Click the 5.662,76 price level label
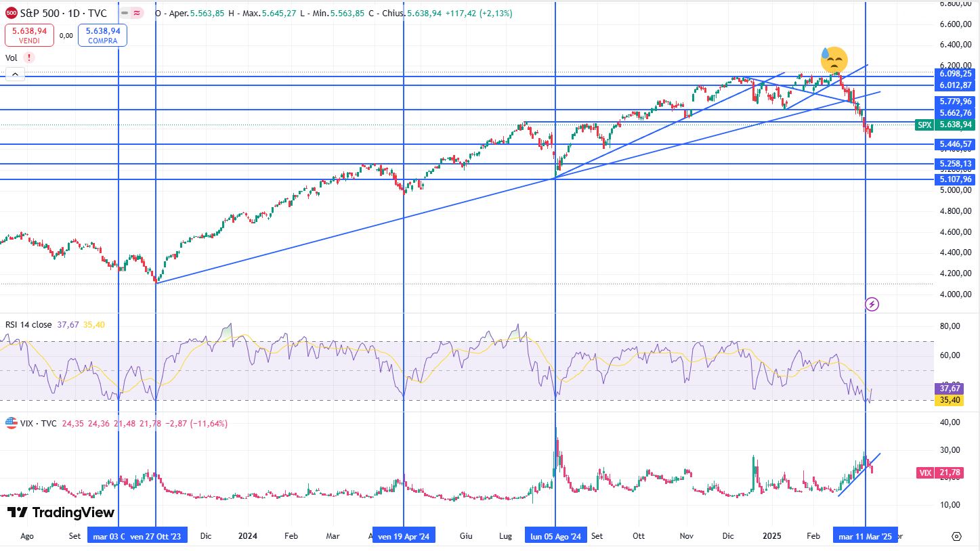The width and height of the screenshot is (980, 551). 956,113
